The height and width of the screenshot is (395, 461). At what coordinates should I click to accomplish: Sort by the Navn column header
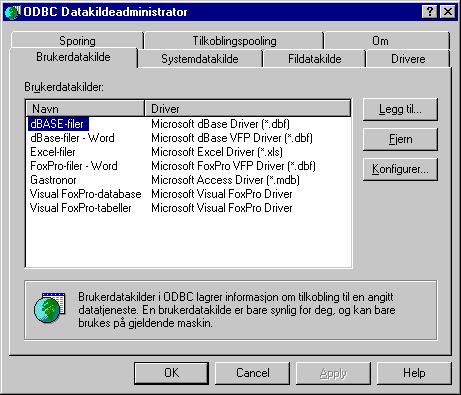85,109
